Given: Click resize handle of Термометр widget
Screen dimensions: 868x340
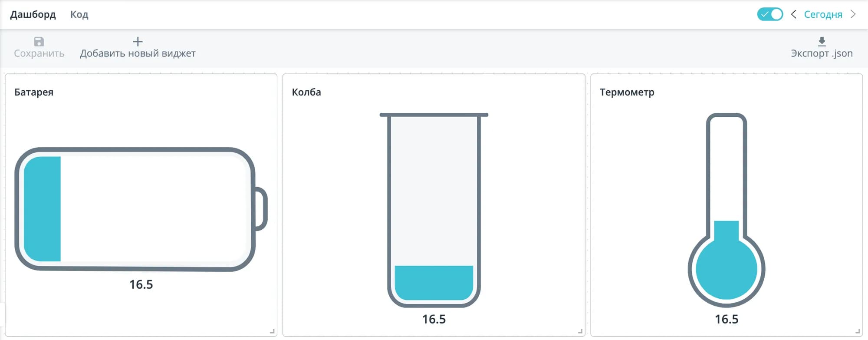Looking at the screenshot, I should [858, 331].
